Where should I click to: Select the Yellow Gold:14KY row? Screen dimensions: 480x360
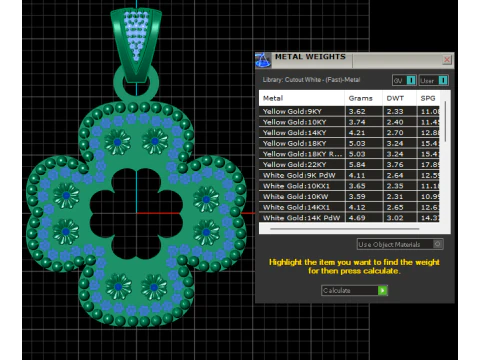click(349, 133)
